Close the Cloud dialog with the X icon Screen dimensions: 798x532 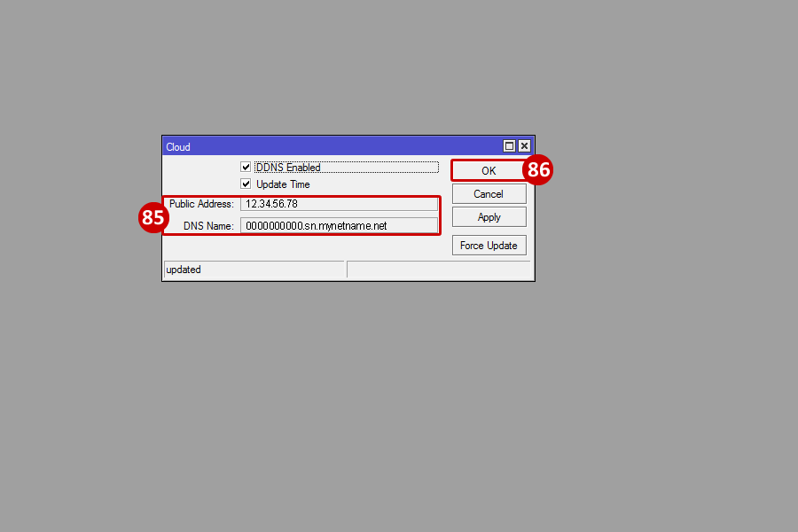(524, 146)
